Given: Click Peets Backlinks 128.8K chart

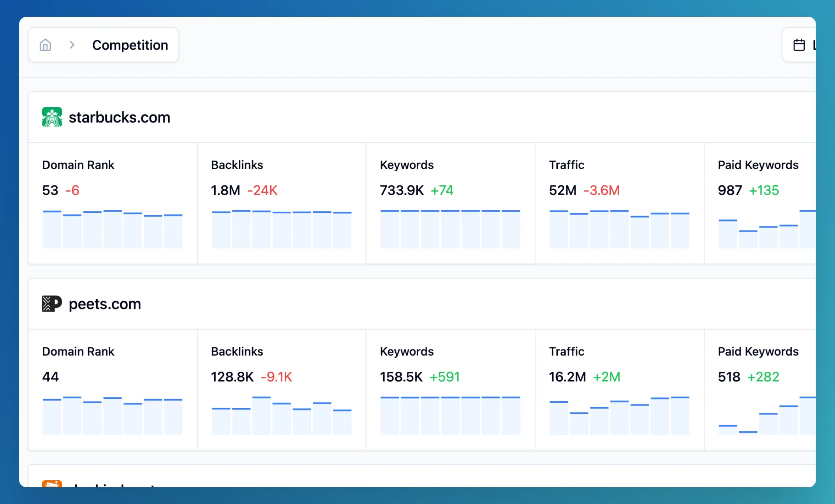Looking at the screenshot, I should tap(281, 416).
